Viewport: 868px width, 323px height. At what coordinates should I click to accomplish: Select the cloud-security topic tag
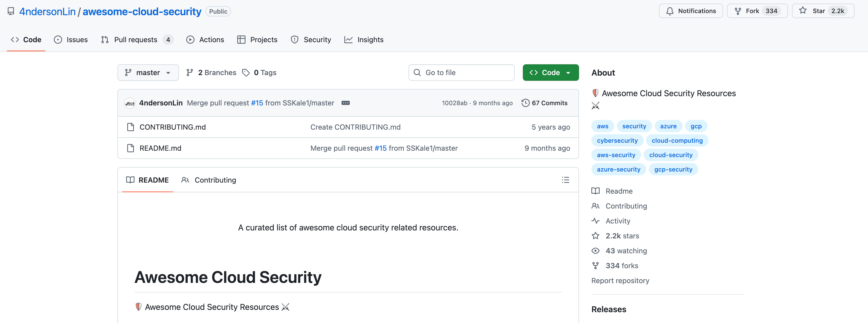[x=670, y=155]
